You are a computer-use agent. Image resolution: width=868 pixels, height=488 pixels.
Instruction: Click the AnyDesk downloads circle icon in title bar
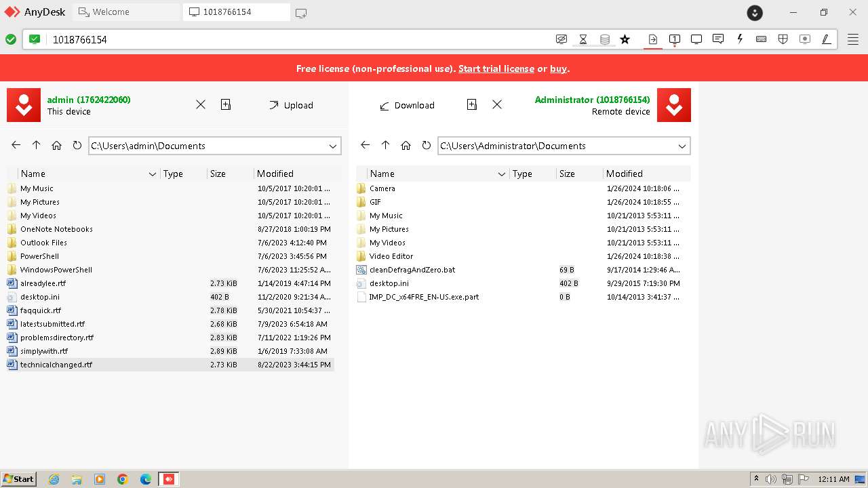755,12
